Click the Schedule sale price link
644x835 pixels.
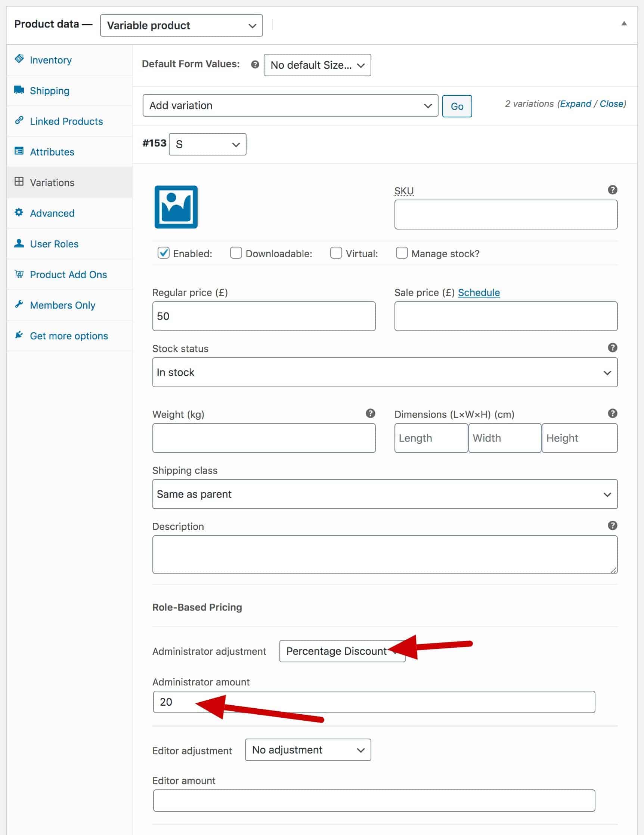tap(479, 293)
